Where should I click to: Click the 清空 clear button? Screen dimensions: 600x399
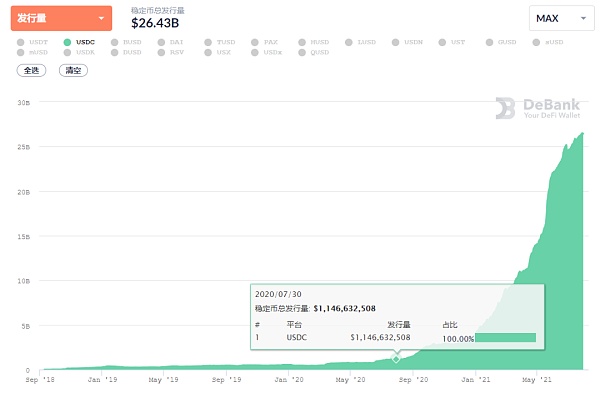pyautogui.click(x=73, y=70)
